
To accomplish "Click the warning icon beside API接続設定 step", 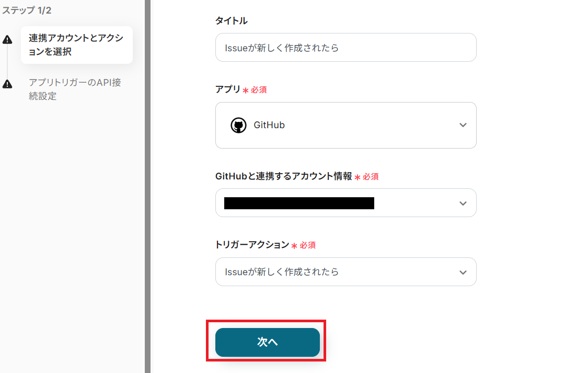I will (x=7, y=84).
